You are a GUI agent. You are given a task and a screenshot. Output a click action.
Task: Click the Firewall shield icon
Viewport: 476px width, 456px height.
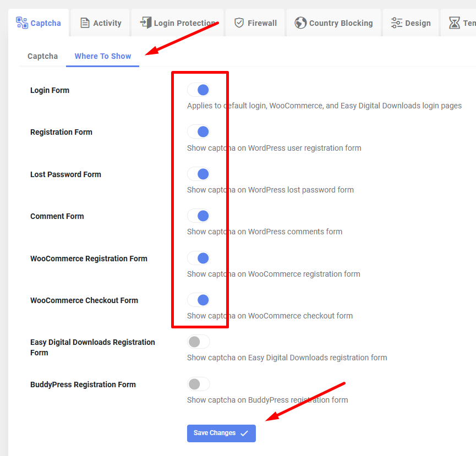coord(239,23)
